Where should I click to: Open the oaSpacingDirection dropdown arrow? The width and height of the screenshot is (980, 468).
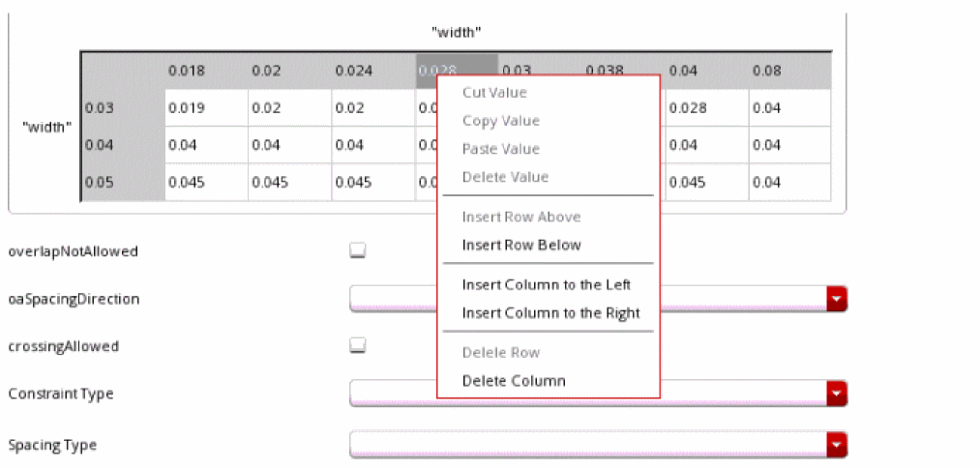[x=838, y=299]
